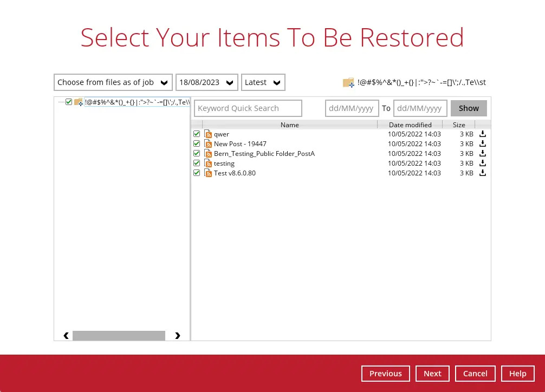Download the testing item
Image resolution: width=545 pixels, height=392 pixels.
click(x=482, y=163)
